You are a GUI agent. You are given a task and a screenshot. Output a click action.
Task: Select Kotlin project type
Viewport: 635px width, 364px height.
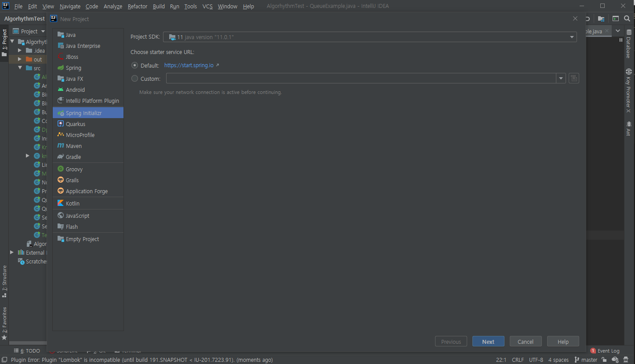click(88, 203)
